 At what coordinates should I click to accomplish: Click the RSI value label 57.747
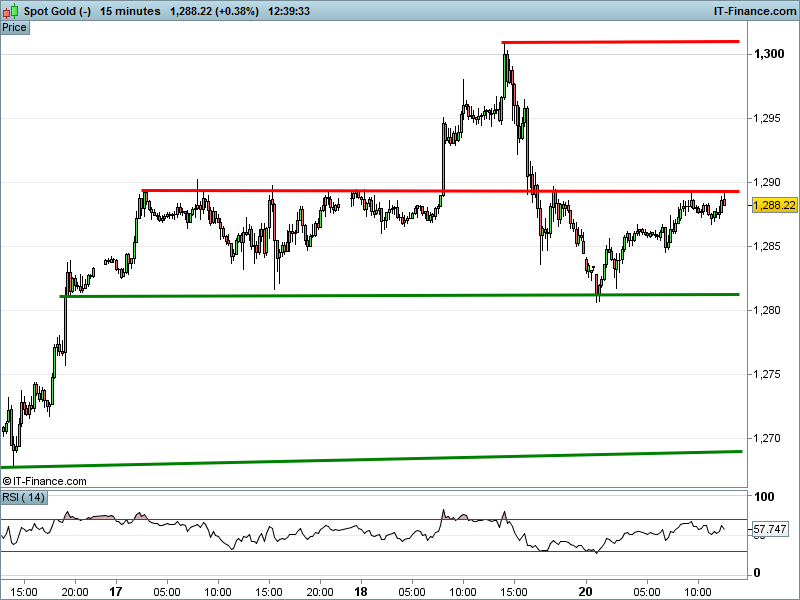point(769,529)
